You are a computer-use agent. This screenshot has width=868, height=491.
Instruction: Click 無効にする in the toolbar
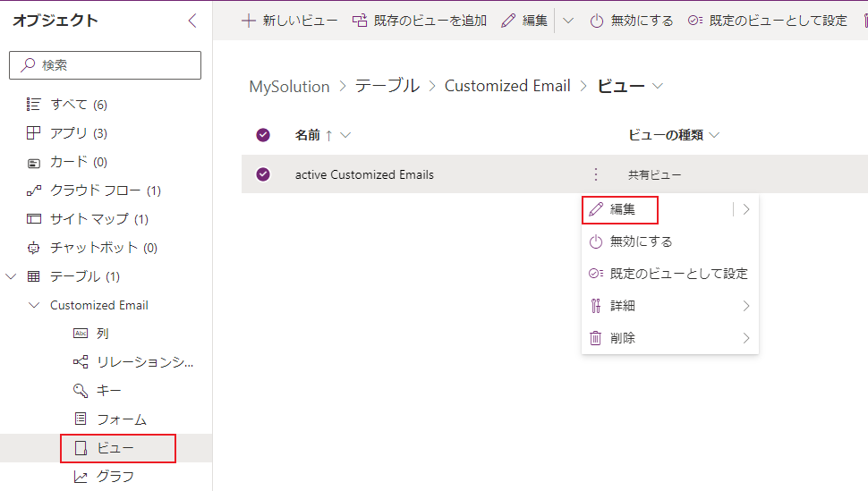(632, 21)
